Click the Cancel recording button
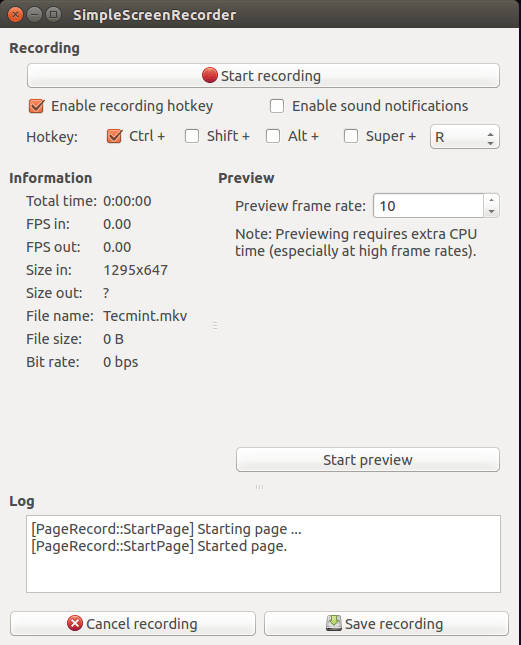 [x=133, y=624]
